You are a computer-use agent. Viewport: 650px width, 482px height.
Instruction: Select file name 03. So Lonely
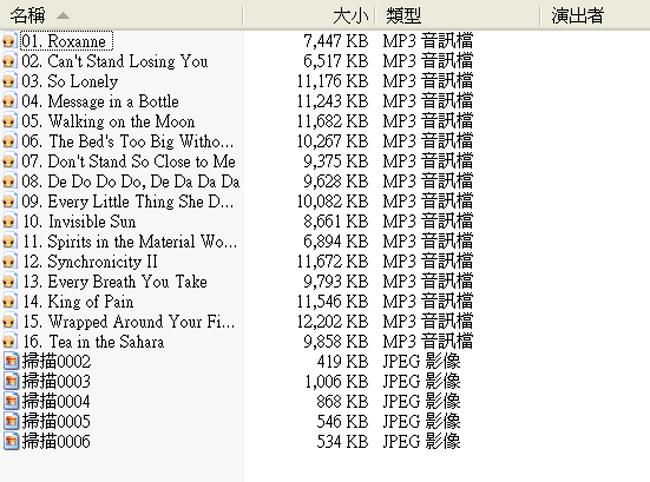pyautogui.click(x=70, y=81)
